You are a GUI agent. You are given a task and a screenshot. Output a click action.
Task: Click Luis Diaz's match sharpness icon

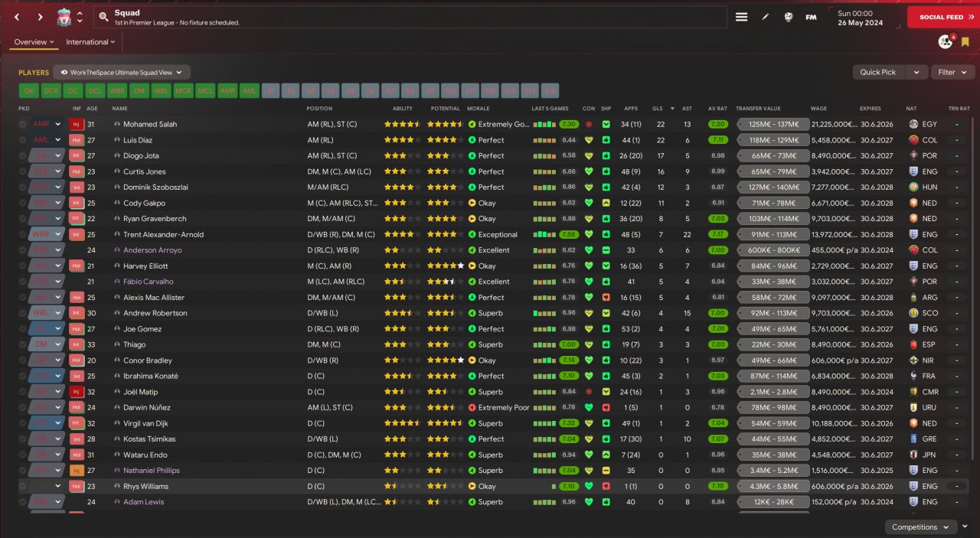click(x=606, y=140)
